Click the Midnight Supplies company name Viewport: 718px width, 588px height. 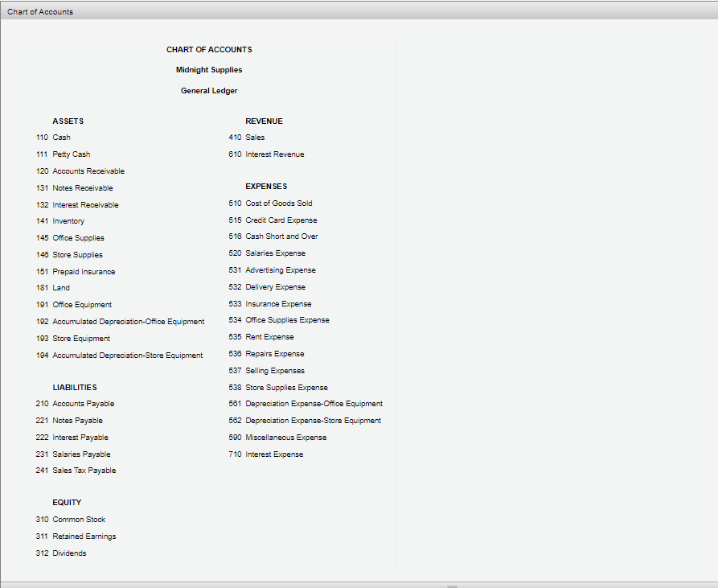click(209, 70)
